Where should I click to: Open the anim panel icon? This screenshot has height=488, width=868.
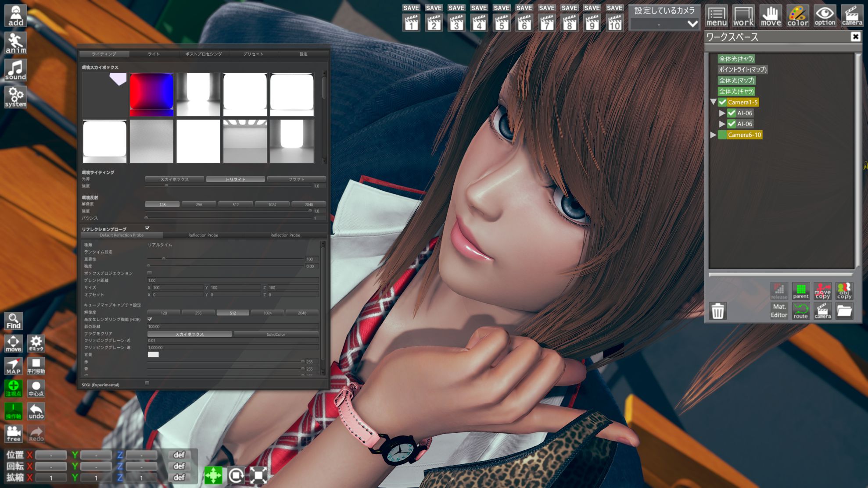pyautogui.click(x=16, y=43)
